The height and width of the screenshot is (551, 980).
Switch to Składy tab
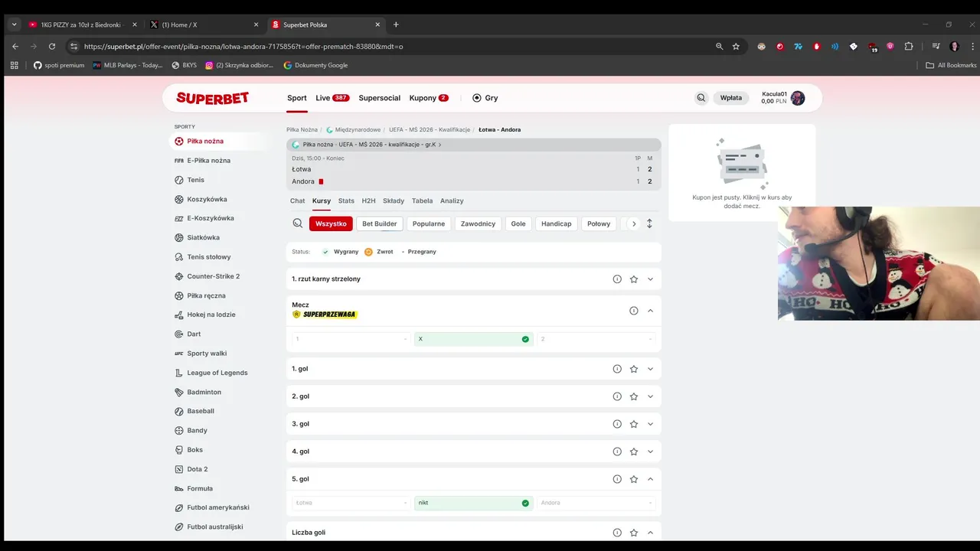click(394, 201)
